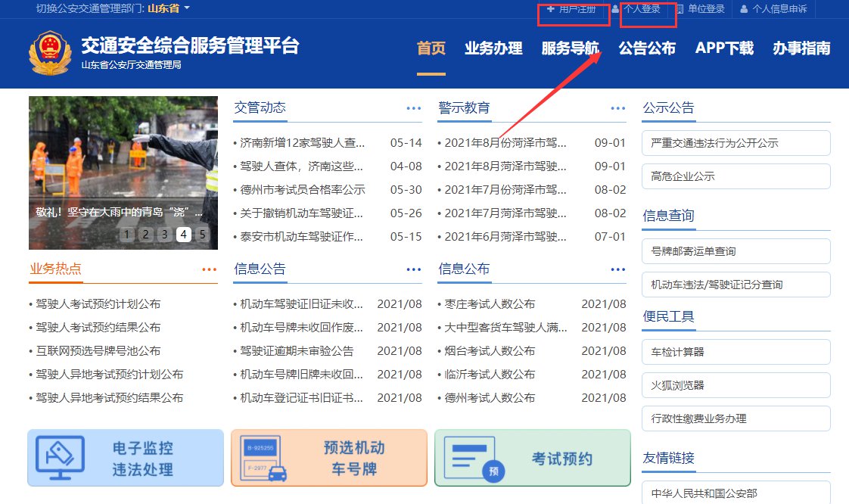Screen dimensions: 849x504
Task: Click the 个人登录 link
Action: (641, 9)
